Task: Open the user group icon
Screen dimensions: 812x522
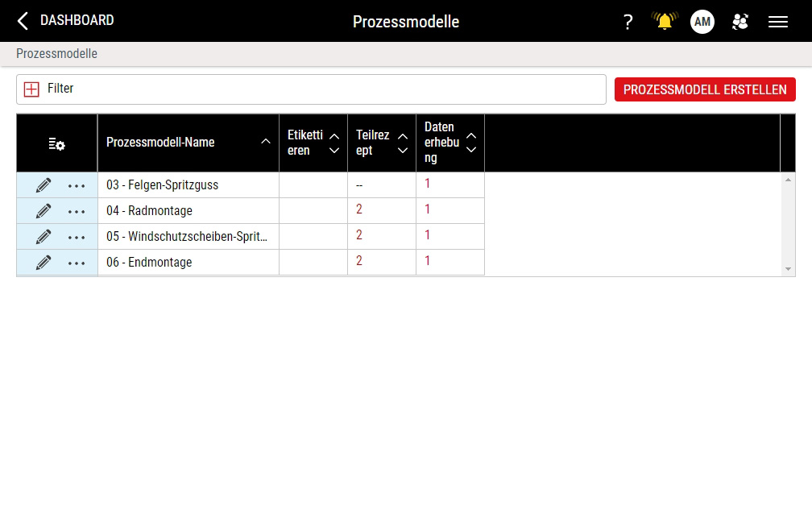Action: (x=740, y=22)
